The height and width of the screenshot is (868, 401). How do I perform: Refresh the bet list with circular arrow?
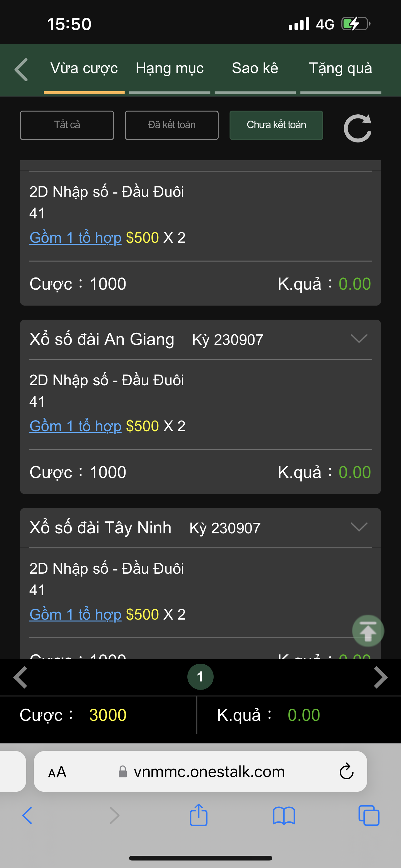point(358,128)
